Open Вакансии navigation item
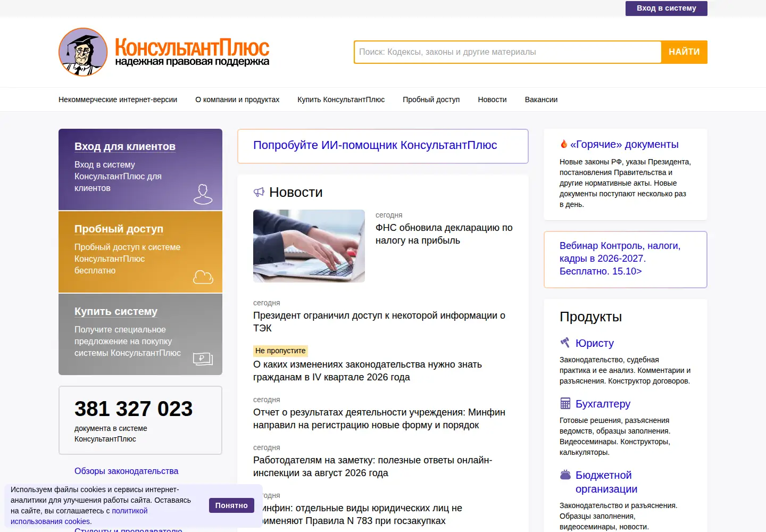 click(x=541, y=99)
